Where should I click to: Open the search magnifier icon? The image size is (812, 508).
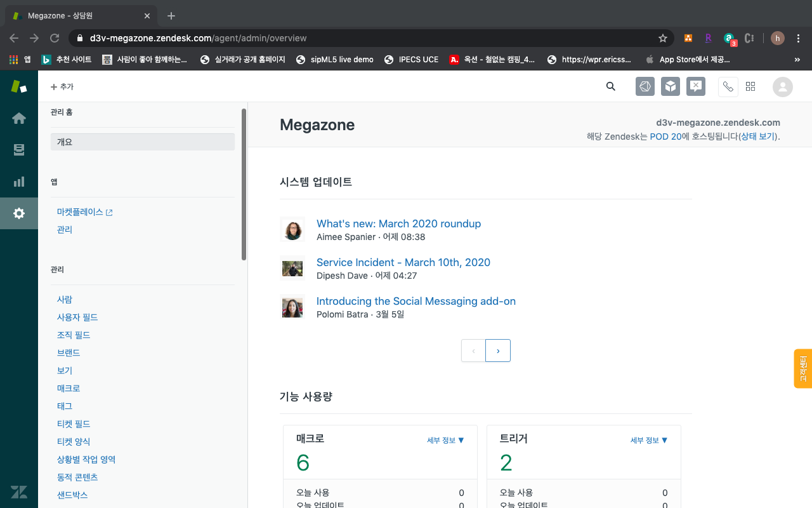click(x=611, y=86)
